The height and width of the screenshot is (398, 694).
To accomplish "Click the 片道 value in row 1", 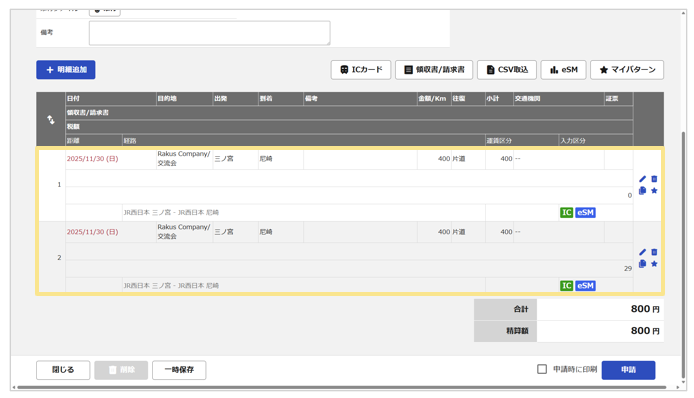I will coord(459,158).
